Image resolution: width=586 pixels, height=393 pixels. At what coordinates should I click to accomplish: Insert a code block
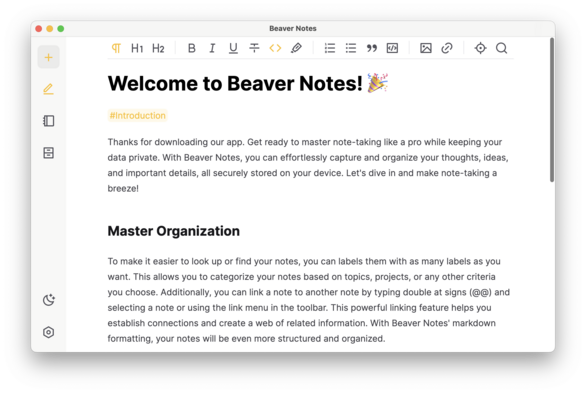click(392, 48)
